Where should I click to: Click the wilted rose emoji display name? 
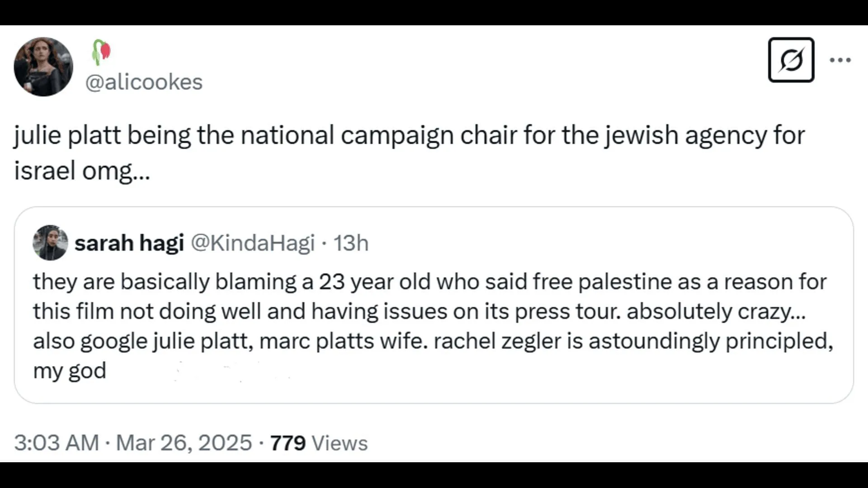[x=101, y=52]
